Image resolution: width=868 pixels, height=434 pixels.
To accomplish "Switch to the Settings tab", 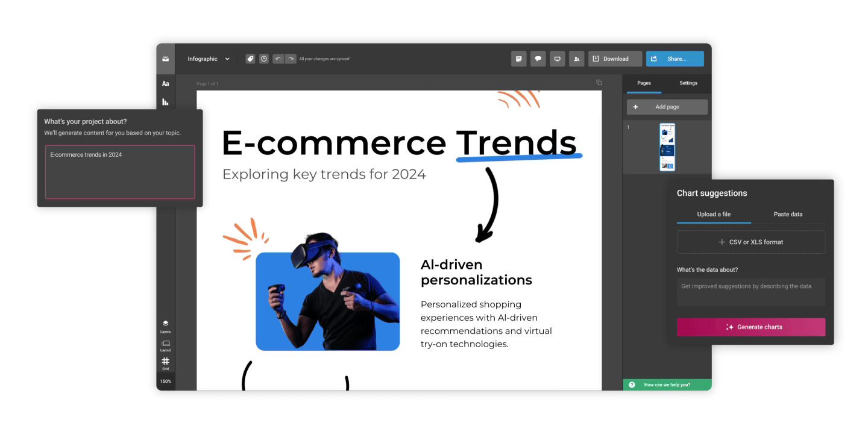I will pyautogui.click(x=688, y=83).
